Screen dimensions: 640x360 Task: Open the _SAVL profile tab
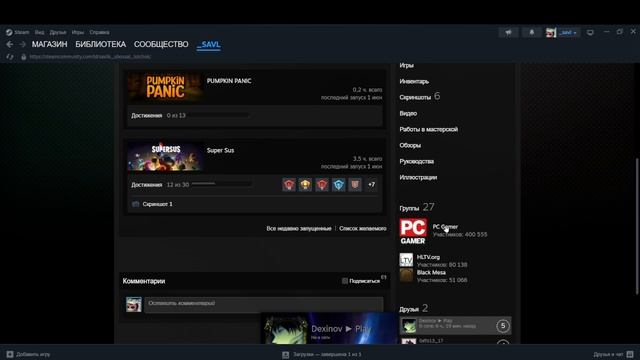pos(209,44)
